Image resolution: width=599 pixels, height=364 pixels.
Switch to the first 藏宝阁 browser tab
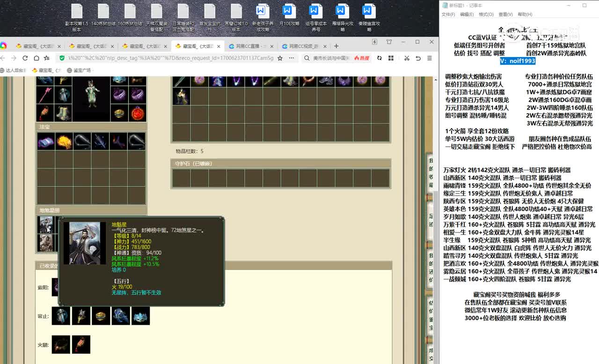tap(37, 46)
